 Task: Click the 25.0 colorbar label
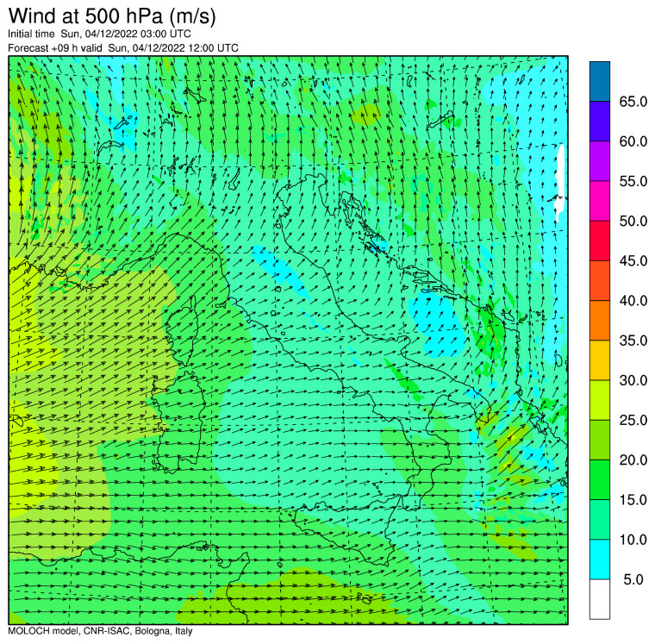point(633,420)
